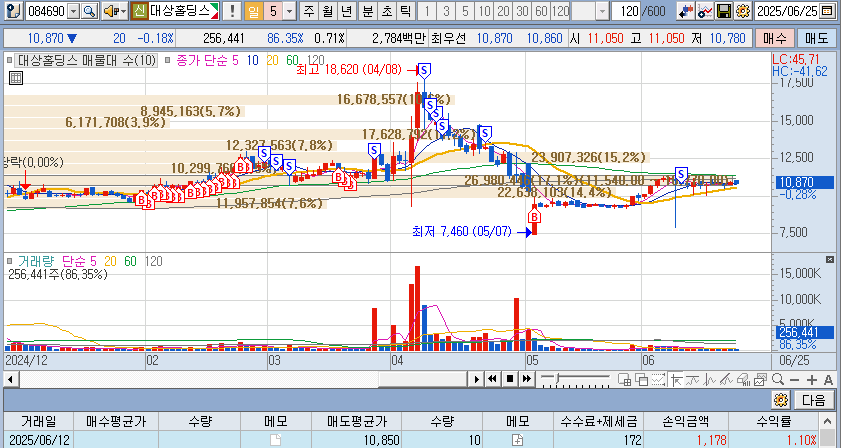Image resolution: width=841 pixels, height=448 pixels.
Task: Click the 손익금액 column header
Action: coord(687,421)
